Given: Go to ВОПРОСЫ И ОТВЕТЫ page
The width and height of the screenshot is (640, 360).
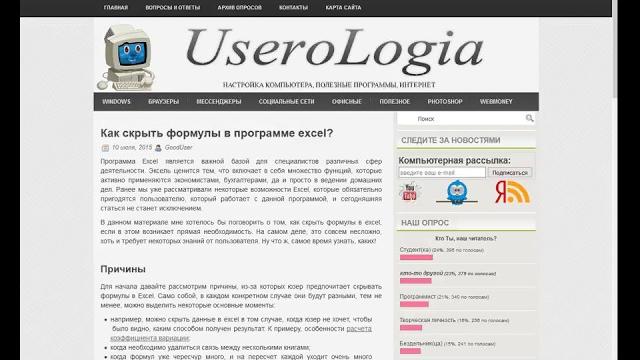Looking at the screenshot, I should click(x=173, y=7).
